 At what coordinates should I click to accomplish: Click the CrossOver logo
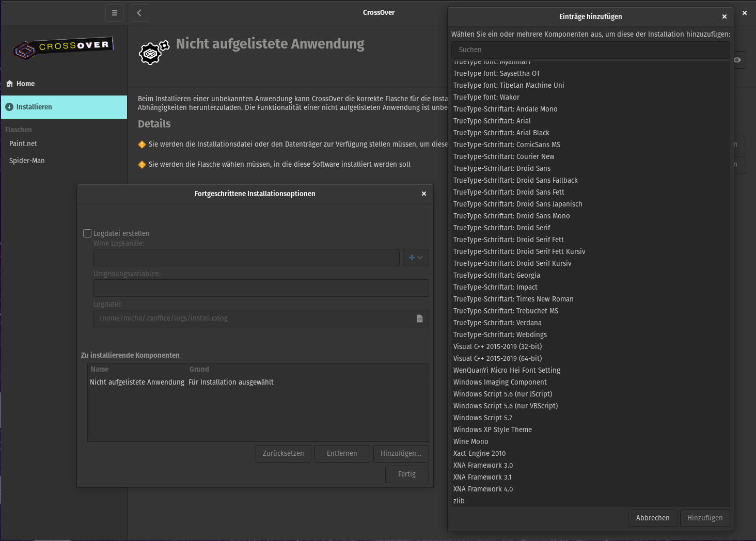coord(63,49)
